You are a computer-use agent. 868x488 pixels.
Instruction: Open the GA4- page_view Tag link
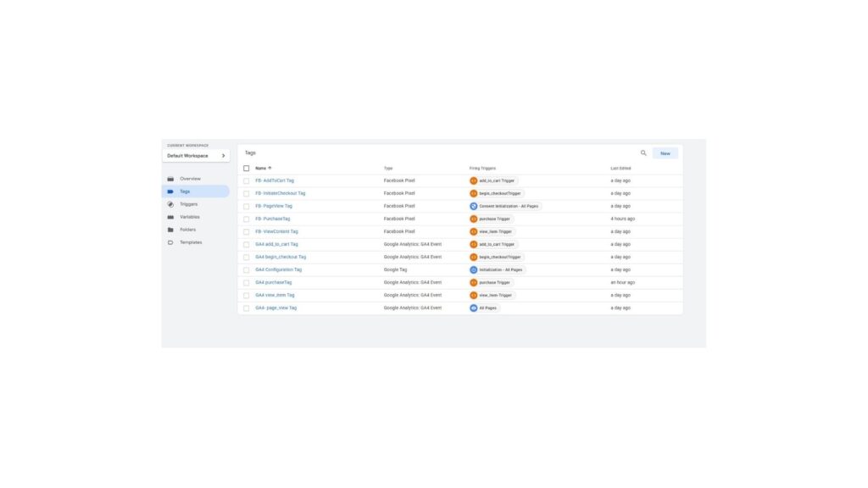[x=275, y=308]
